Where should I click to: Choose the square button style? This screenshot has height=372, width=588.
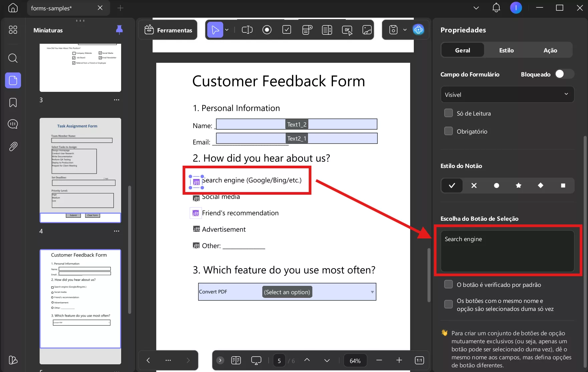click(x=563, y=185)
